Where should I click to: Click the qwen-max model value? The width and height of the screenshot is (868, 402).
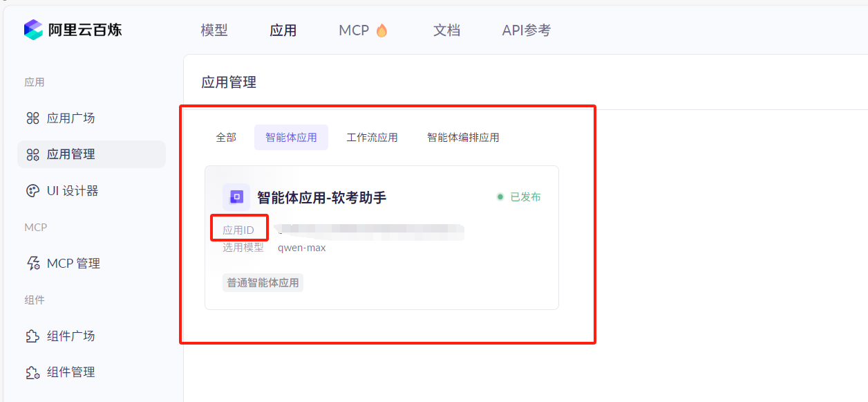pyautogui.click(x=302, y=247)
